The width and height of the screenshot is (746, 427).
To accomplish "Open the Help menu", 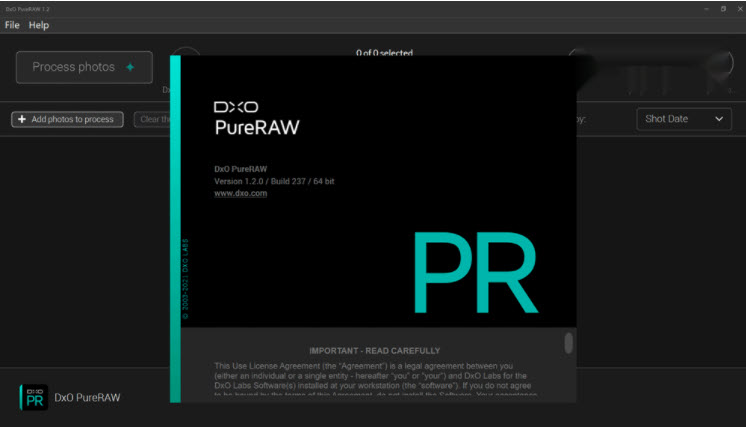I will pos(39,25).
